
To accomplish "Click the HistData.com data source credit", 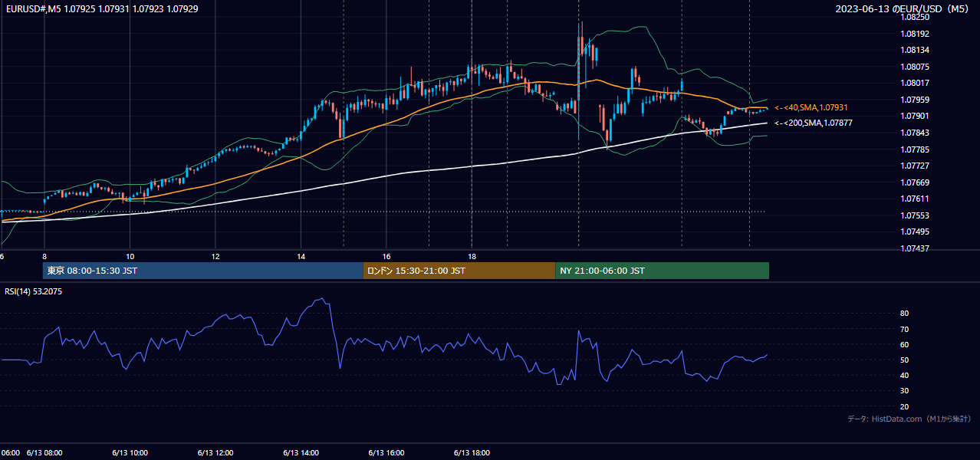I will [909, 419].
